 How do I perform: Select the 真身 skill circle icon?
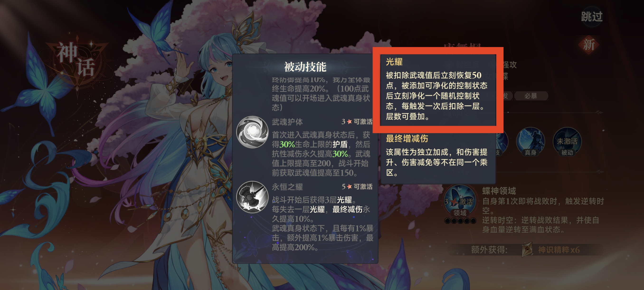[530, 141]
